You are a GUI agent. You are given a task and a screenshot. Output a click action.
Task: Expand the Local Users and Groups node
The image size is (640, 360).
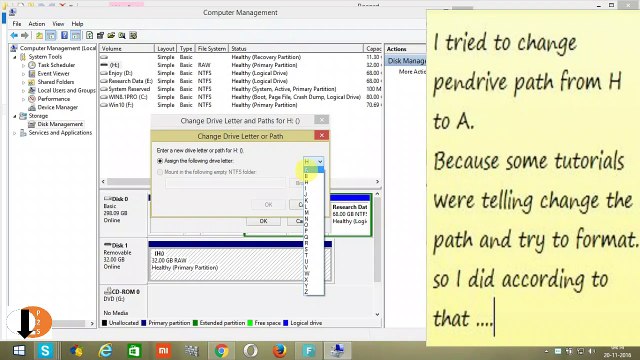coord(23,91)
